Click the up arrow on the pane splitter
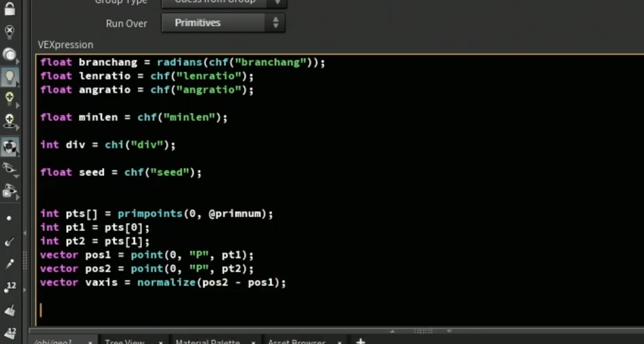This screenshot has height=344, width=644. [392, 331]
